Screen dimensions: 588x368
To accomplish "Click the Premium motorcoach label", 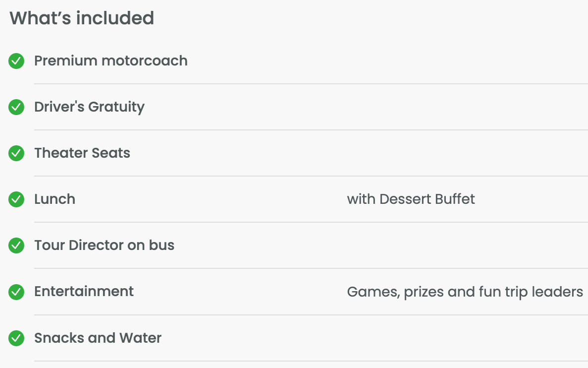I will point(110,61).
